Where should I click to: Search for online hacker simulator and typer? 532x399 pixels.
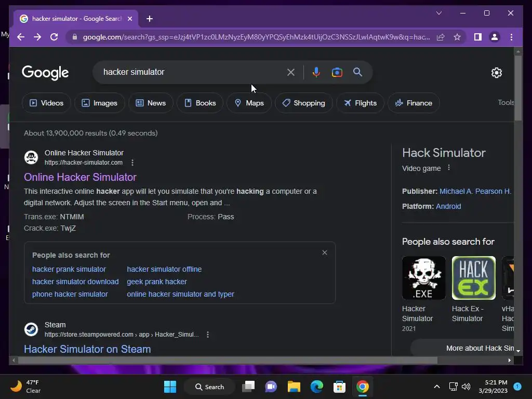180,294
